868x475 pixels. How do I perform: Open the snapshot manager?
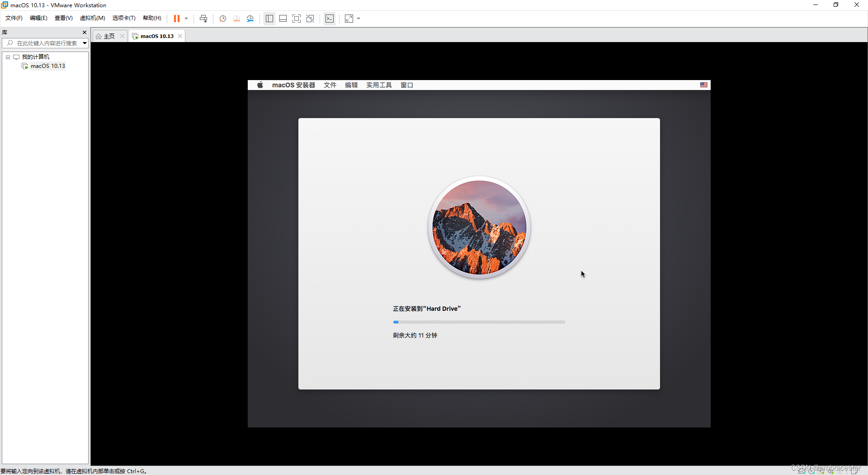[x=250, y=19]
